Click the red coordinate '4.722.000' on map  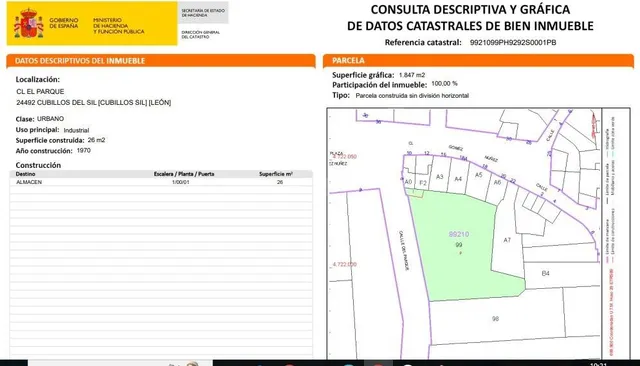344,264
